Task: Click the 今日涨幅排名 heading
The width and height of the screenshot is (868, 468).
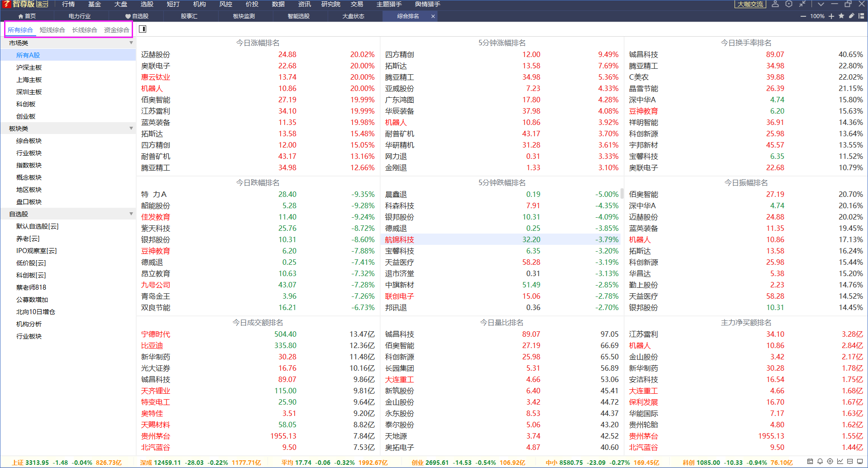Action: pyautogui.click(x=258, y=43)
